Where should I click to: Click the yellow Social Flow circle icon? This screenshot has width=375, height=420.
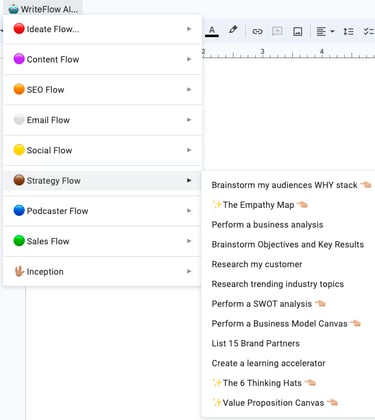point(19,150)
